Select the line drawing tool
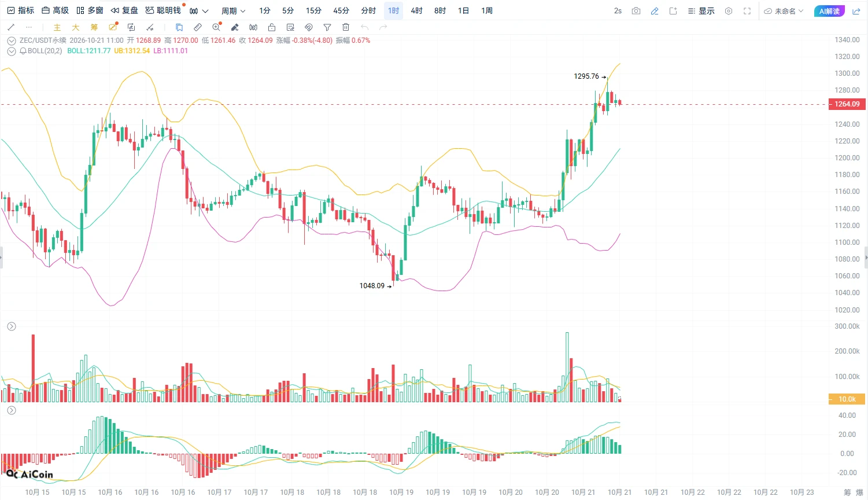Image resolution: width=868 pixels, height=500 pixels. coord(11,27)
